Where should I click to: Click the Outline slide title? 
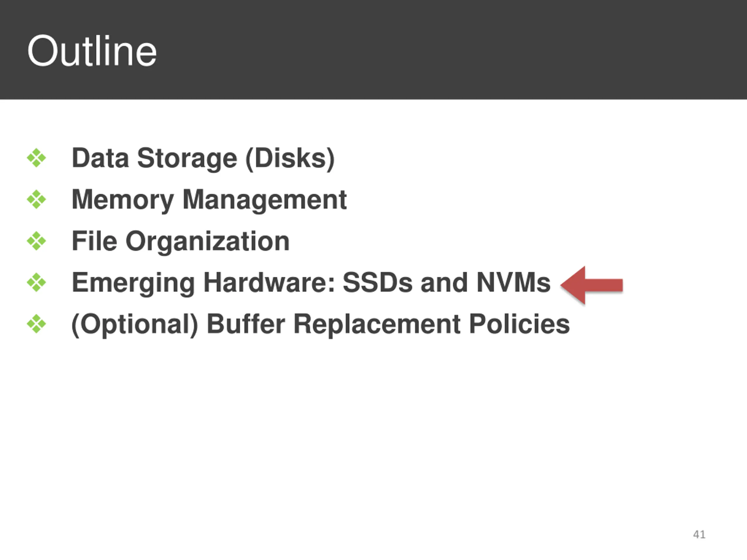92,51
